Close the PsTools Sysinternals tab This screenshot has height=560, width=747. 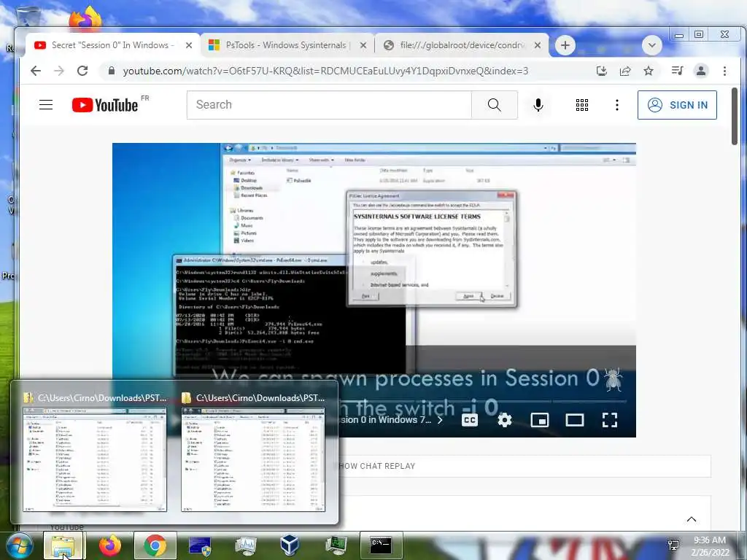363,45
